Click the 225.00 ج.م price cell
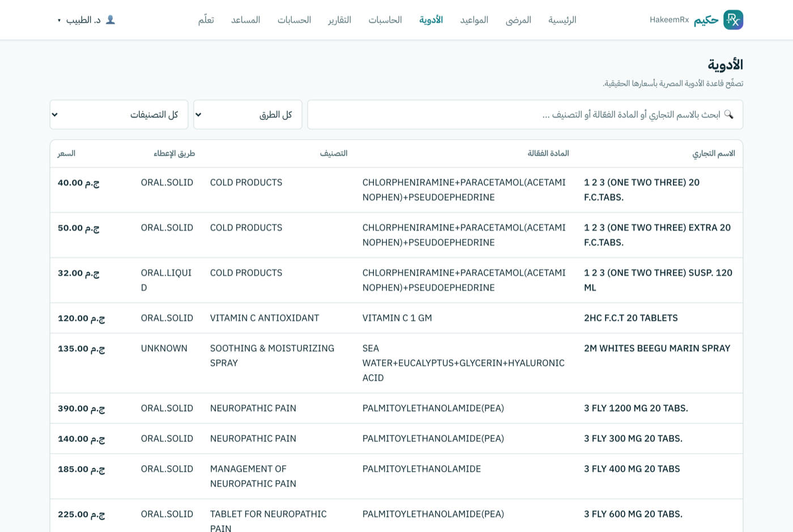This screenshot has width=793, height=532. (x=81, y=514)
